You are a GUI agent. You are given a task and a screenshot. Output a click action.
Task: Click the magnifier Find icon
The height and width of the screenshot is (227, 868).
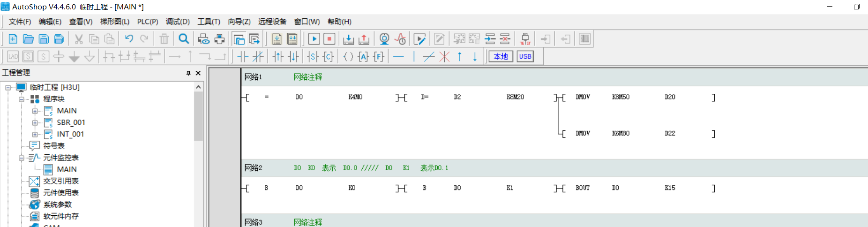184,39
